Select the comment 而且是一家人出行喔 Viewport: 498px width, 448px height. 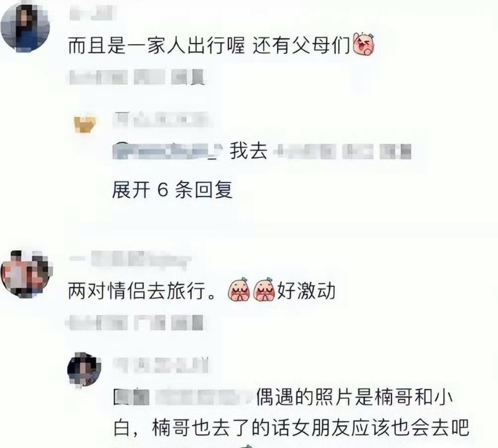pyautogui.click(x=157, y=45)
